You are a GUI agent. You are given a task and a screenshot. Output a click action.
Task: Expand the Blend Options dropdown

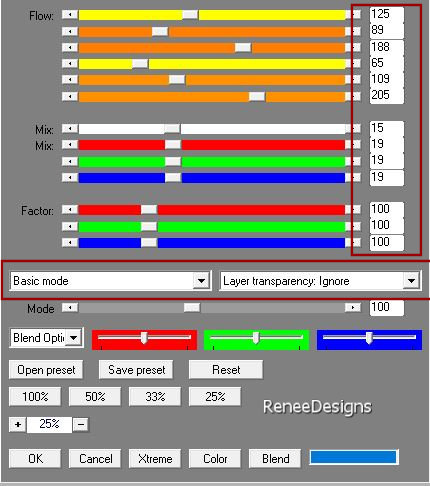click(74, 338)
